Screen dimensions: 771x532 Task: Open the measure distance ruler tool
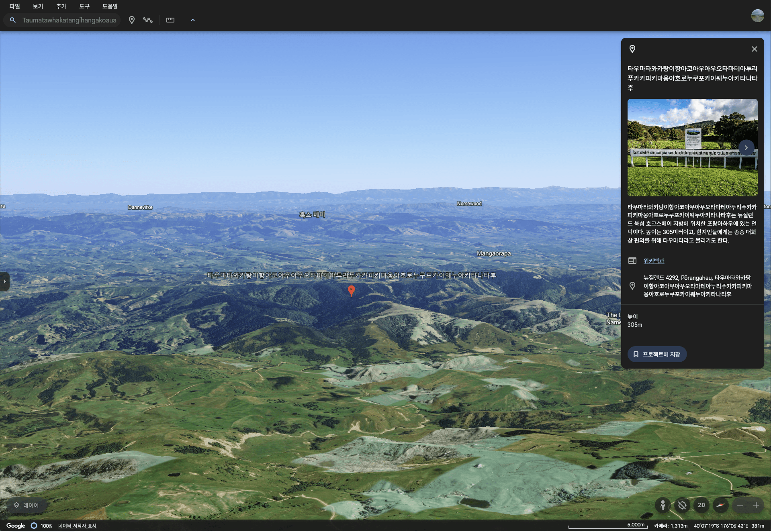170,20
